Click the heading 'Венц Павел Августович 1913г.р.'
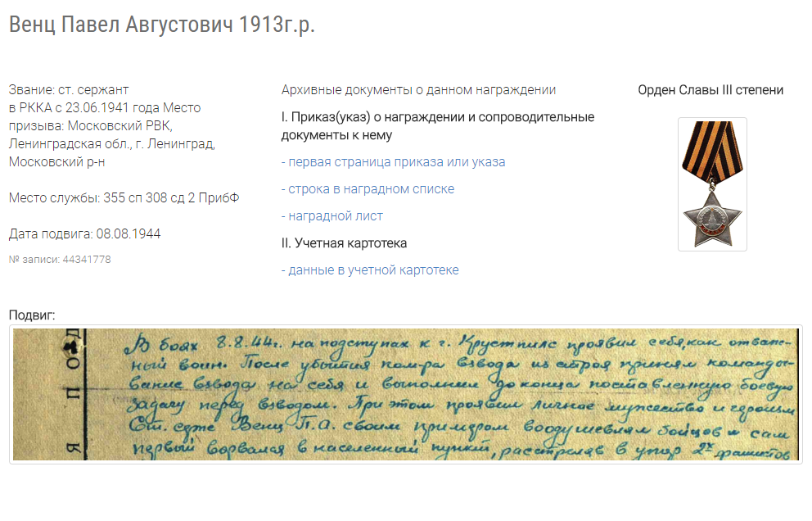This screenshot has height=521, width=812. 162,25
